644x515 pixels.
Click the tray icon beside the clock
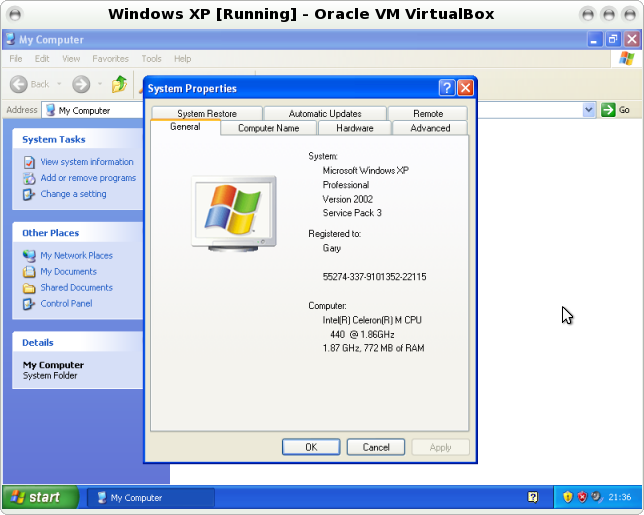point(596,497)
